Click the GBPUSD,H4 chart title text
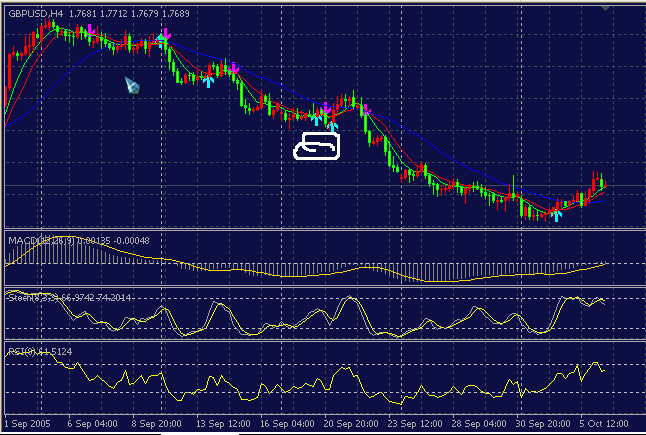646x435 pixels. [36, 14]
